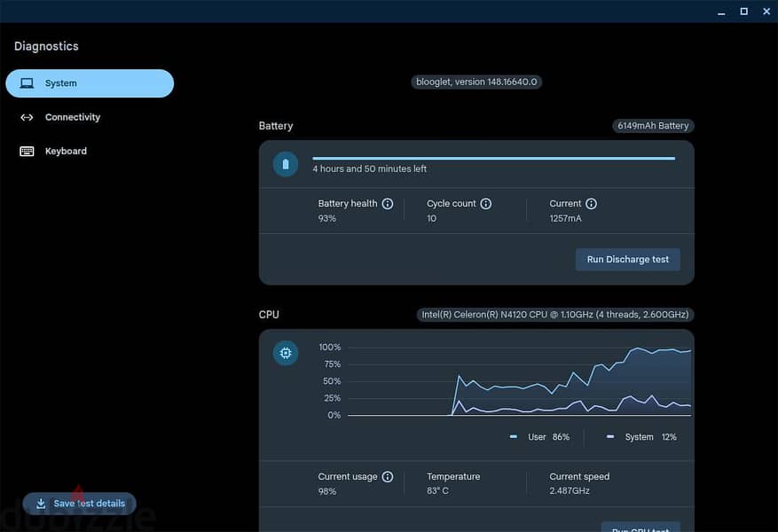
Task: Show CPU Current usage info tooltip
Action: coord(388,476)
